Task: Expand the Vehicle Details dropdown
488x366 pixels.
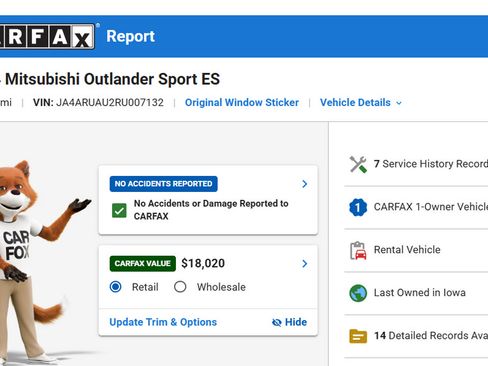Action: tap(361, 103)
